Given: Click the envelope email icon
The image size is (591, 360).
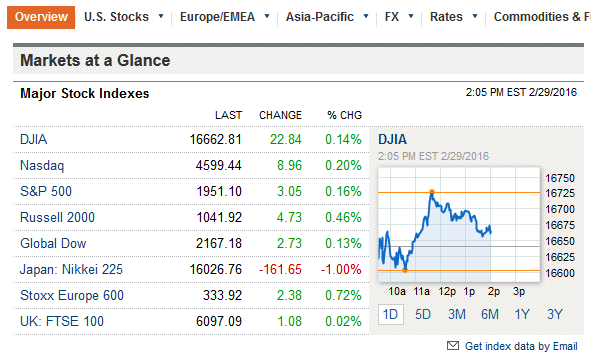Looking at the screenshot, I should [453, 345].
